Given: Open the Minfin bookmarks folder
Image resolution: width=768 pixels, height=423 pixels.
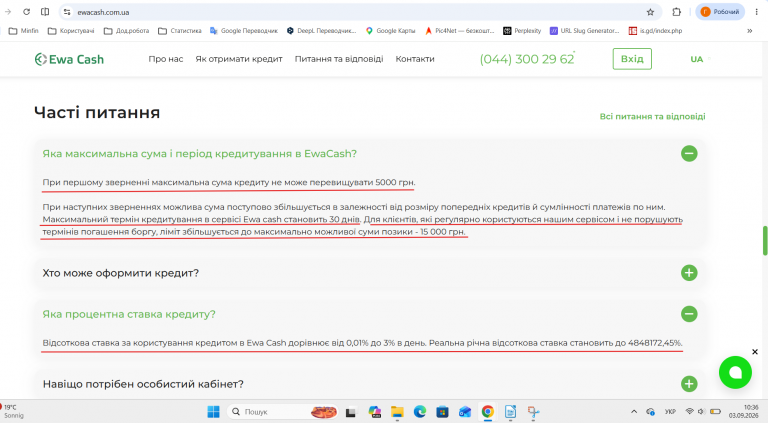Looking at the screenshot, I should tap(24, 30).
